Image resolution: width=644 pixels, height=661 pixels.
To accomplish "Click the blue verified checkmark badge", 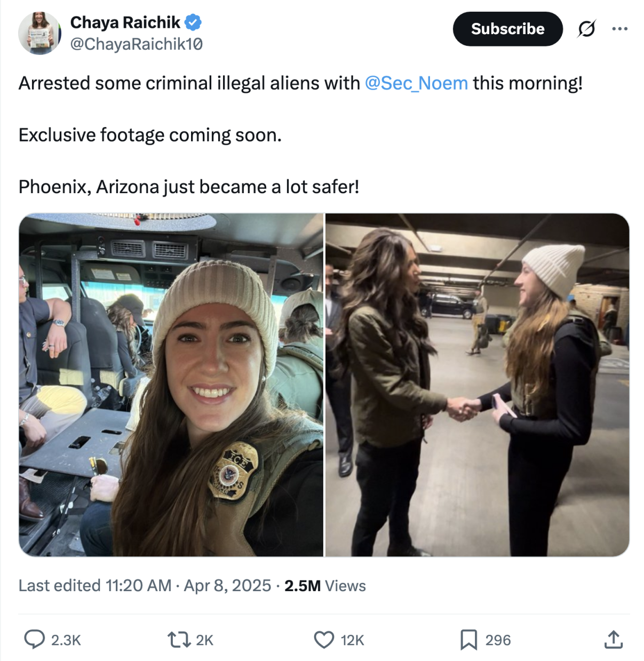I will [x=193, y=22].
